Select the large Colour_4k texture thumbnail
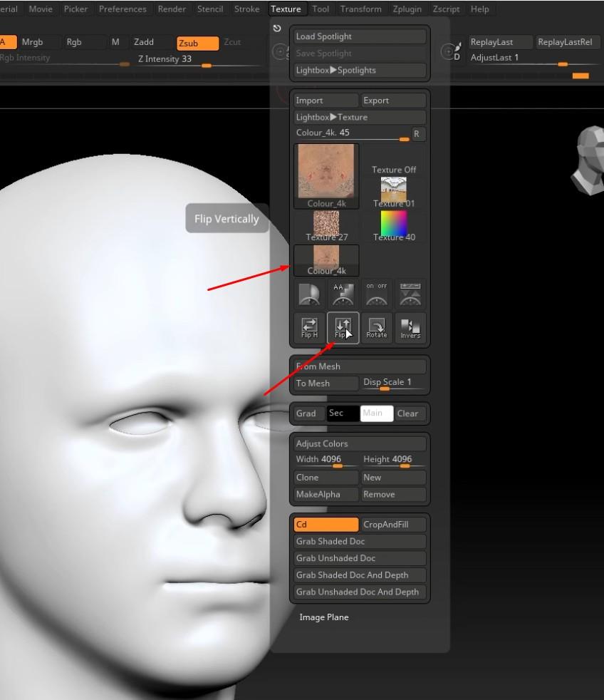The image size is (604, 700). pos(326,176)
